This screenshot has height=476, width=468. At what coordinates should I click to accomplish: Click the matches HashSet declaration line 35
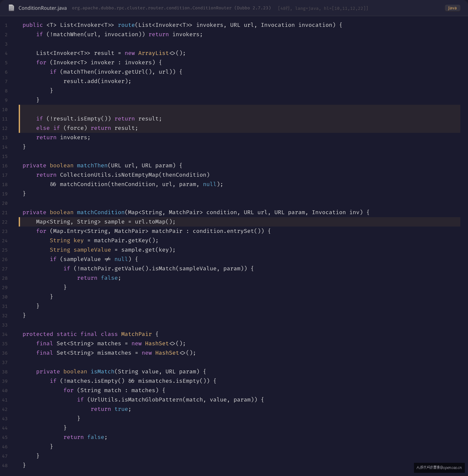111,343
